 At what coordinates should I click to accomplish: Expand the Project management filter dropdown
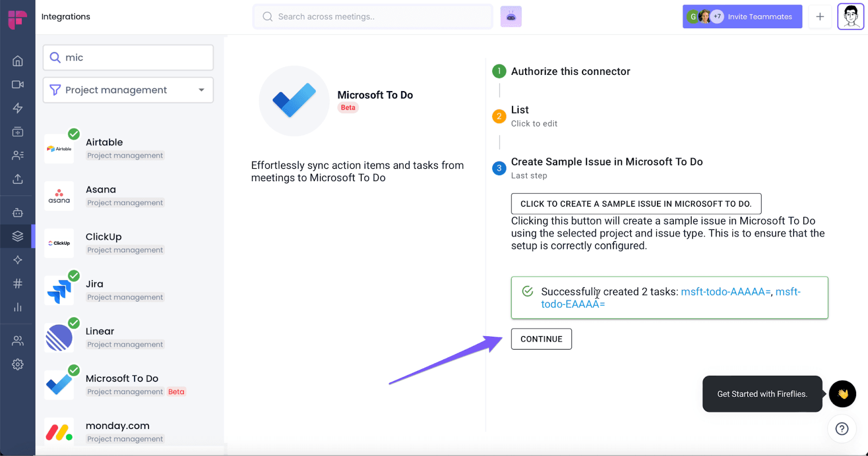click(128, 90)
